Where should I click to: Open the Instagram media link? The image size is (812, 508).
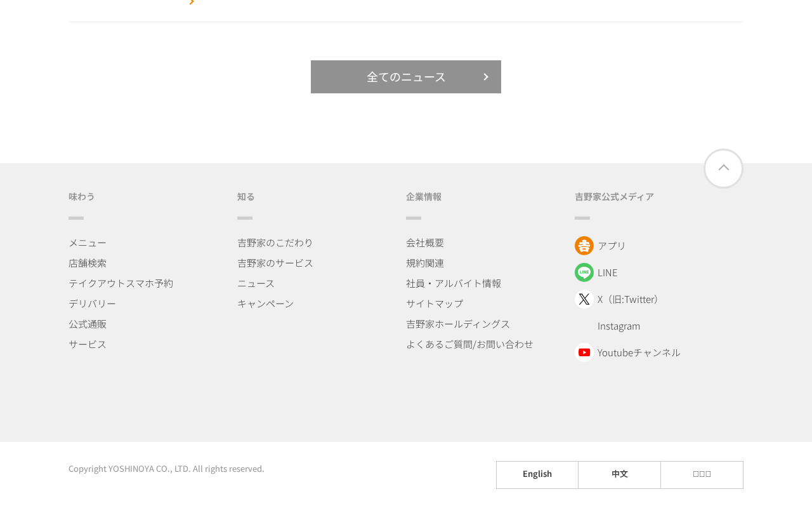619,326
